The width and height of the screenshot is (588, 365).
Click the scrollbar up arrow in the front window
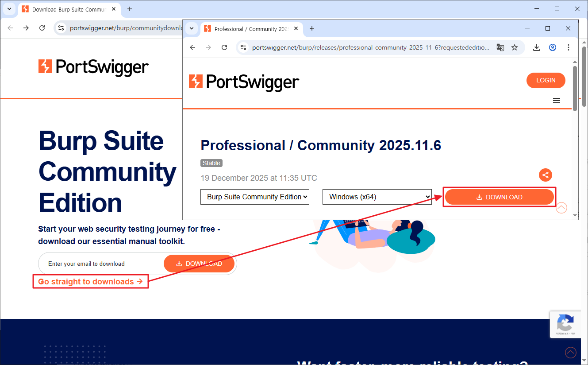[575, 62]
